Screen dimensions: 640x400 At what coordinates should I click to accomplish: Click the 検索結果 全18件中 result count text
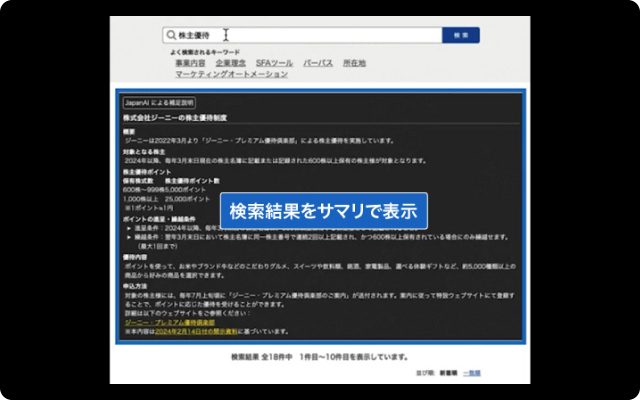click(262, 357)
